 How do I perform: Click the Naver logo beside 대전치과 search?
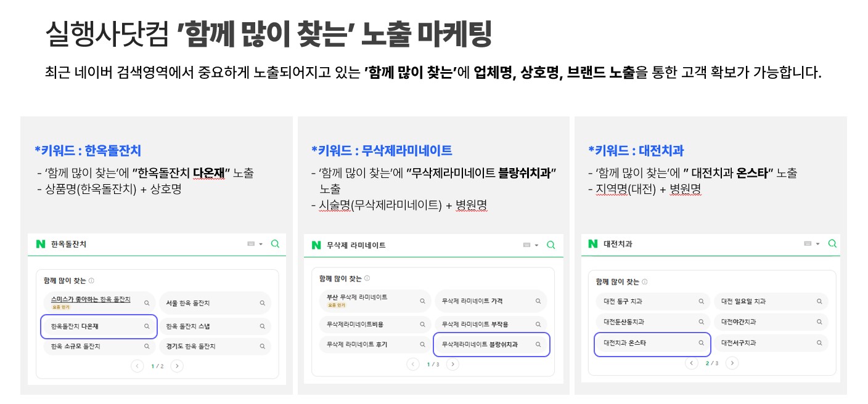[x=593, y=244]
